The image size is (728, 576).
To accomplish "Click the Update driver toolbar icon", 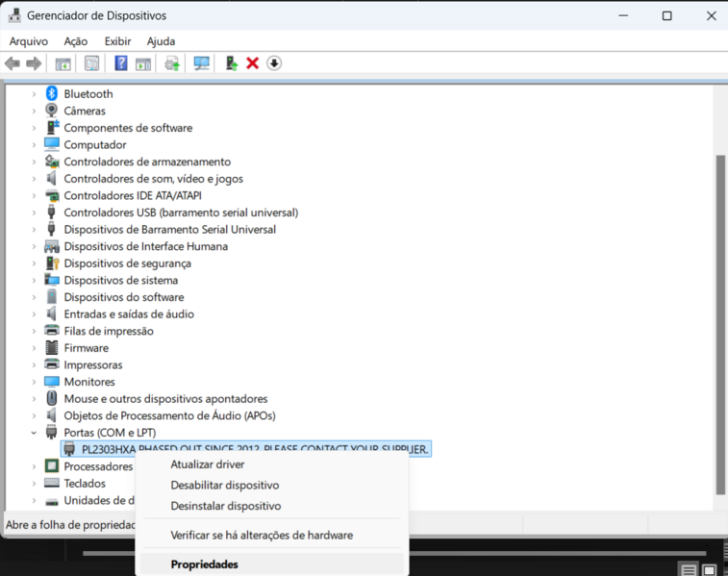I will [172, 63].
